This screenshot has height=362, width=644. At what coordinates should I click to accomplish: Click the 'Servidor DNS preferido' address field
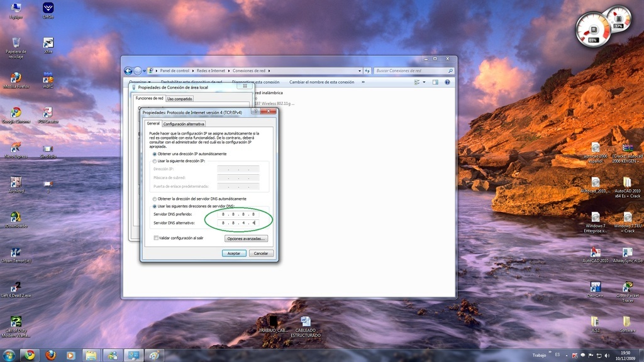238,214
